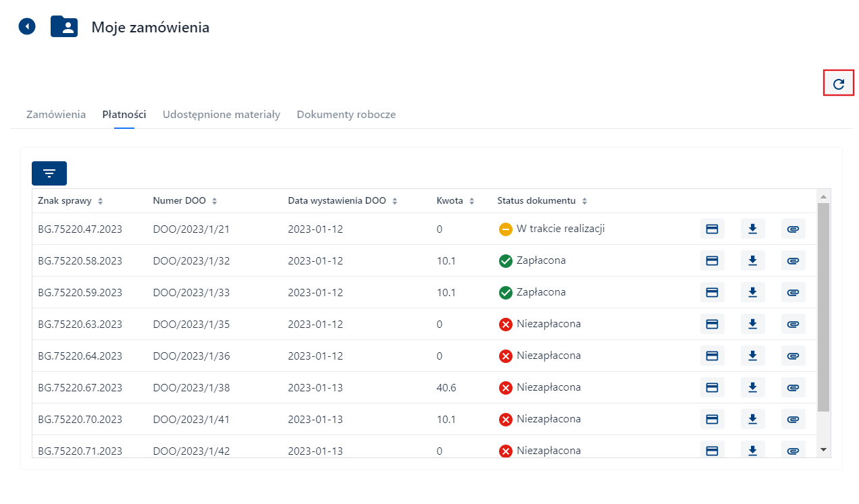
Task: Sort by Znak sprawy column
Action: tap(100, 201)
